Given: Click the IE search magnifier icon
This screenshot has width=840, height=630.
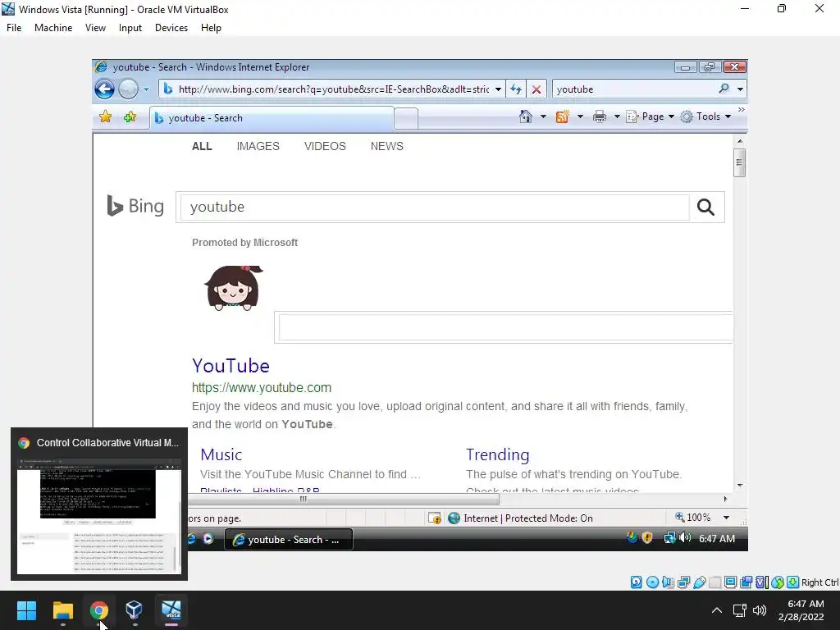Looking at the screenshot, I should tap(724, 89).
